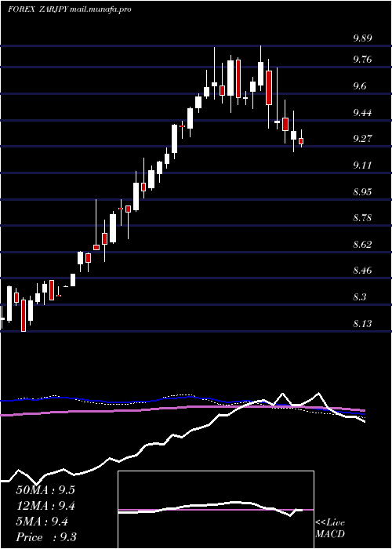Click the 8.78 price axis label
392x549 pixels.
click(x=362, y=218)
